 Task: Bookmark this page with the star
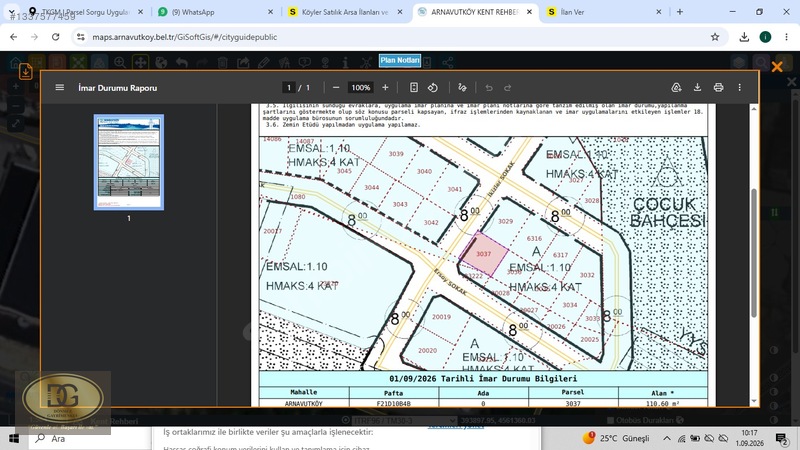point(715,37)
